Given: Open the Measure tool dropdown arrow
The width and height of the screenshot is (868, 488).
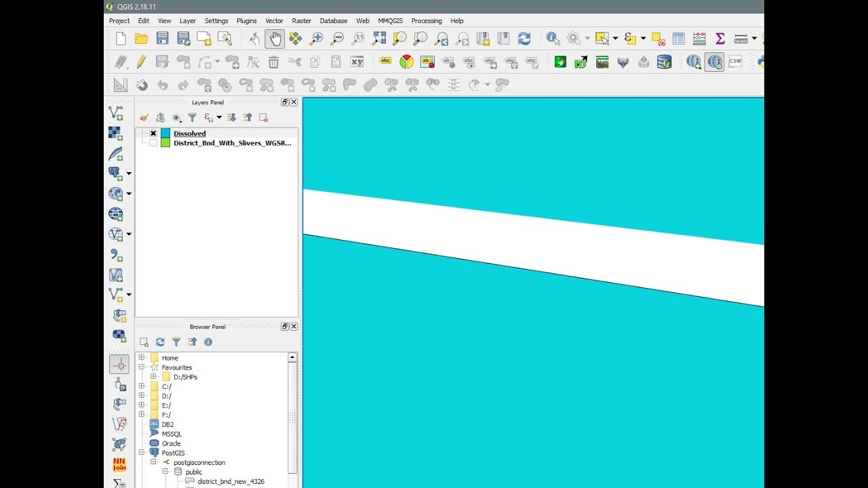Looking at the screenshot, I should 754,39.
